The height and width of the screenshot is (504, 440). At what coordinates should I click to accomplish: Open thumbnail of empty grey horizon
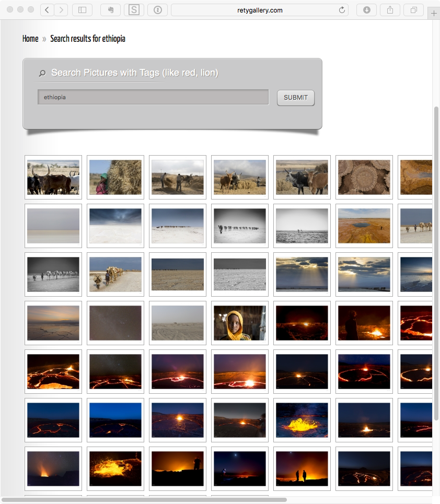click(x=53, y=226)
